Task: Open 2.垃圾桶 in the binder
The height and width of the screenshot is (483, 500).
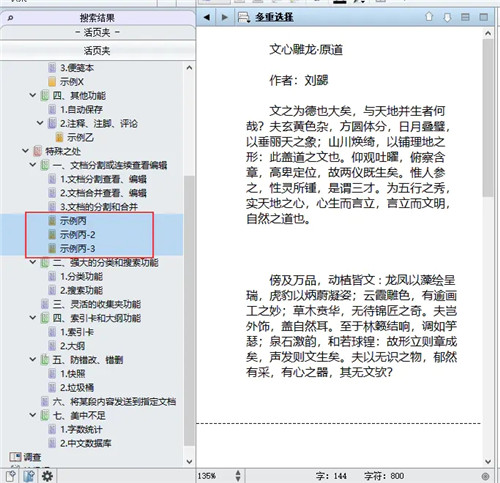Action: pyautogui.click(x=77, y=387)
